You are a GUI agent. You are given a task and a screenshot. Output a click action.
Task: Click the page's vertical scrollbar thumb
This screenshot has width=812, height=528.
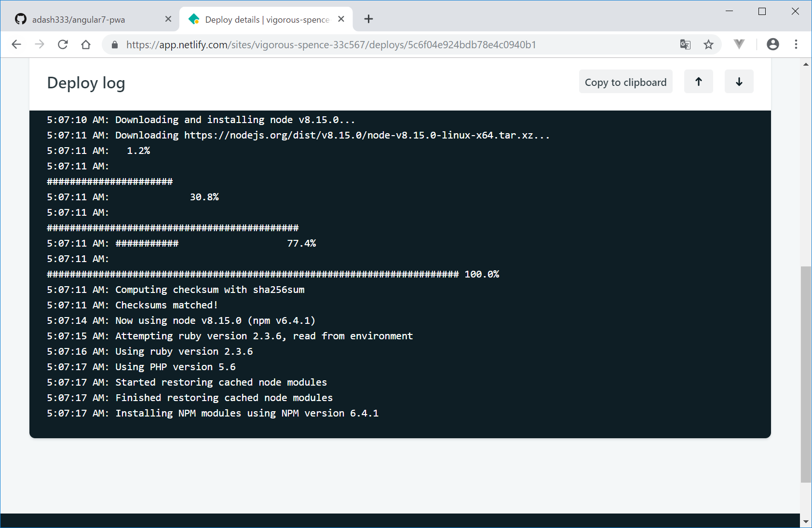tap(806, 374)
